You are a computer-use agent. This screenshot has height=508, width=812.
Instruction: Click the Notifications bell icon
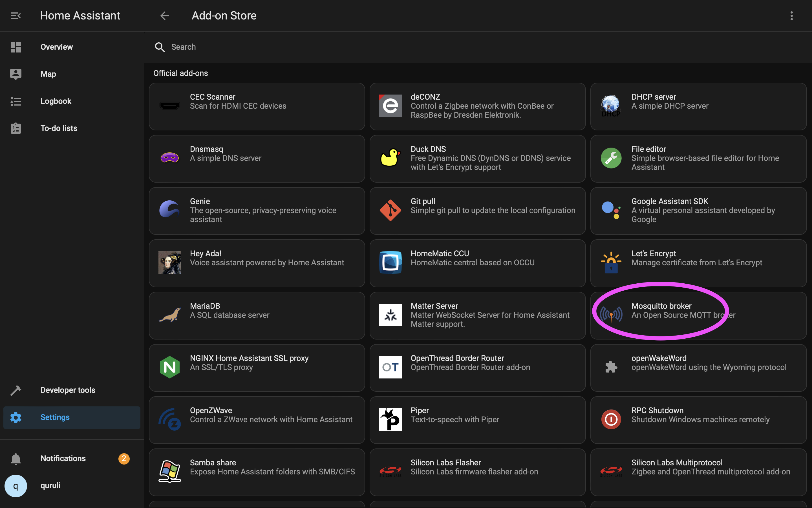click(x=16, y=459)
